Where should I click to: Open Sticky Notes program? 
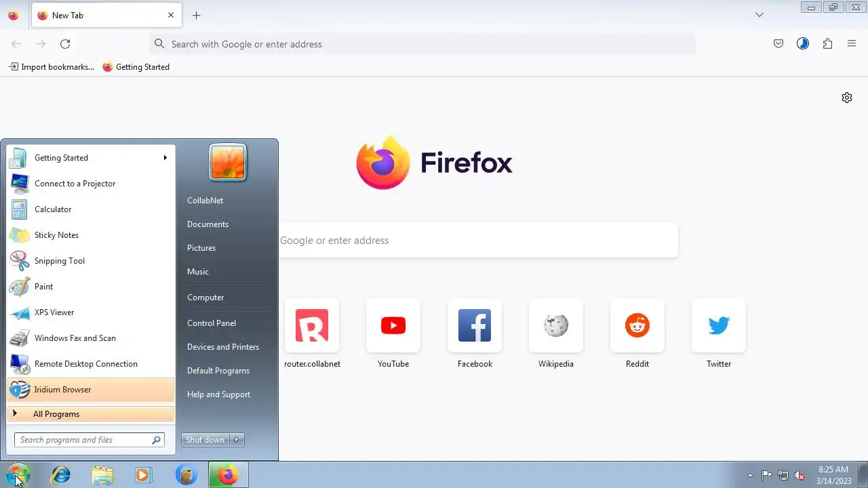91,235
